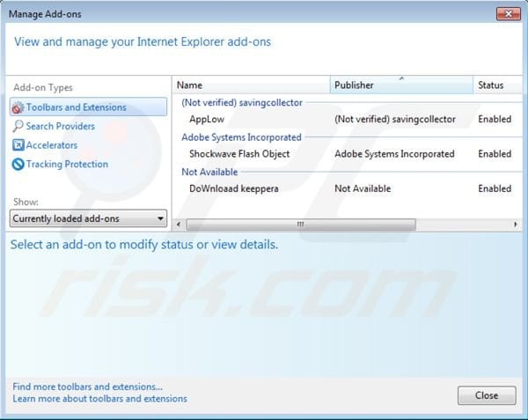Click the Toolbars and Extensions gear icon

[18, 107]
